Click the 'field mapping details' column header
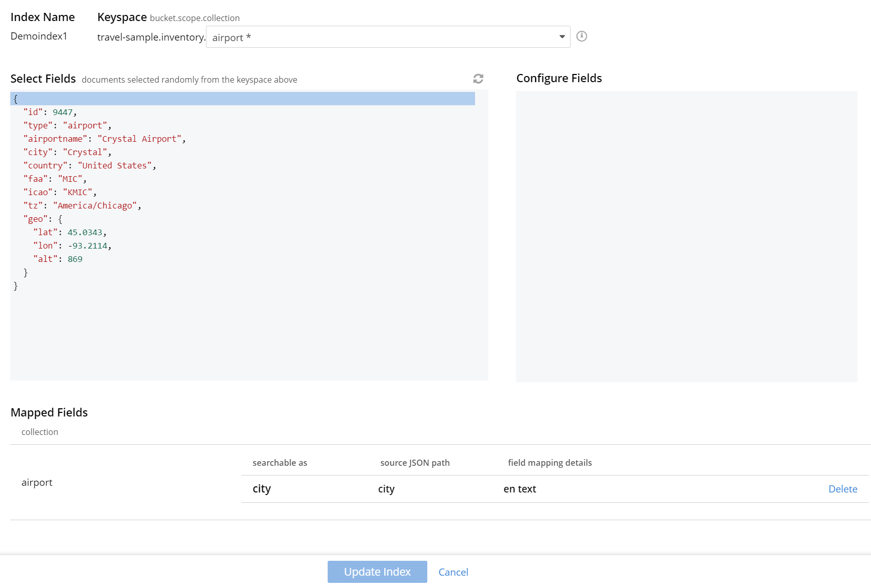 click(550, 463)
